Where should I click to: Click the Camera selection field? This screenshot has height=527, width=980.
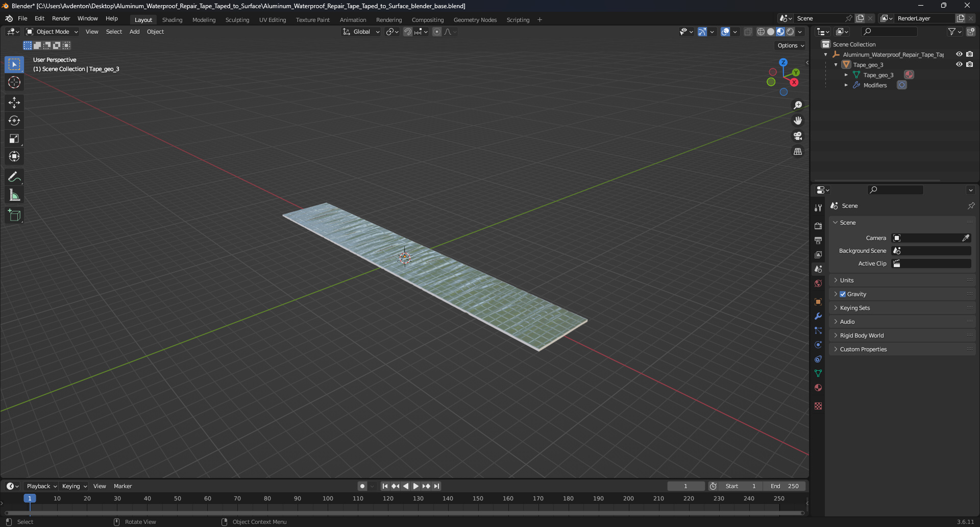click(931, 238)
